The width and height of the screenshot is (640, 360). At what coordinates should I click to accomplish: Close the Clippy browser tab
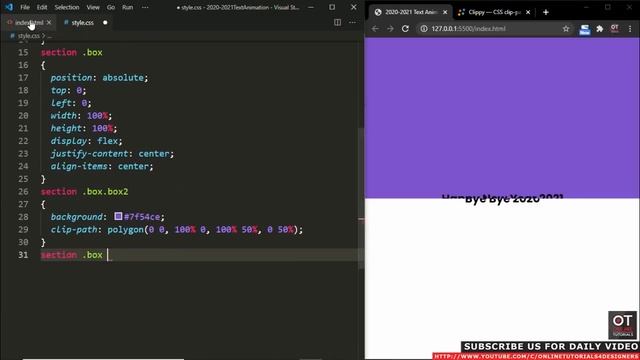click(x=528, y=12)
